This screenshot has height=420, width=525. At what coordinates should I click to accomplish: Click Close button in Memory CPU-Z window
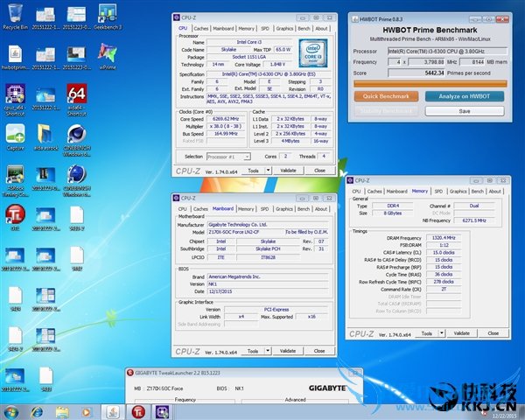point(493,333)
